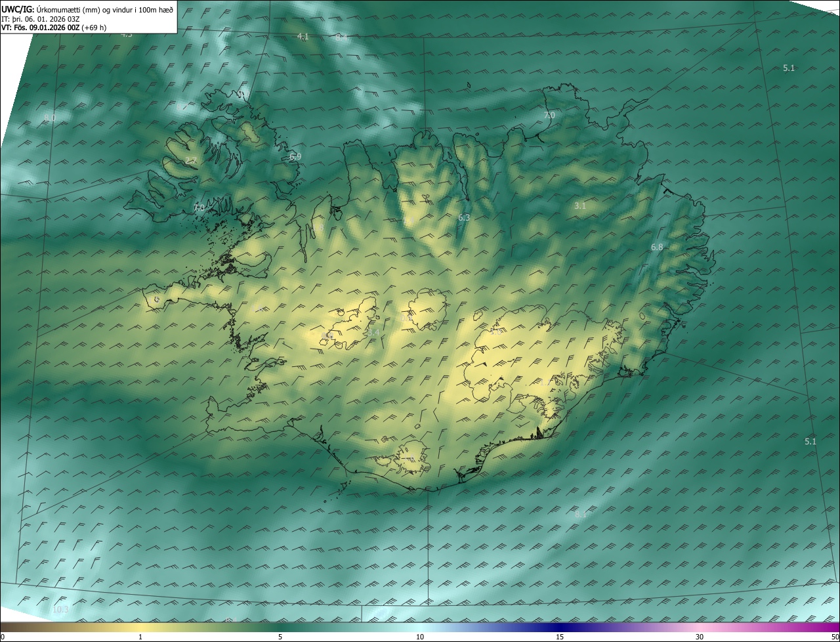
Task: Click the 6.8 value label on the map
Action: tap(657, 247)
